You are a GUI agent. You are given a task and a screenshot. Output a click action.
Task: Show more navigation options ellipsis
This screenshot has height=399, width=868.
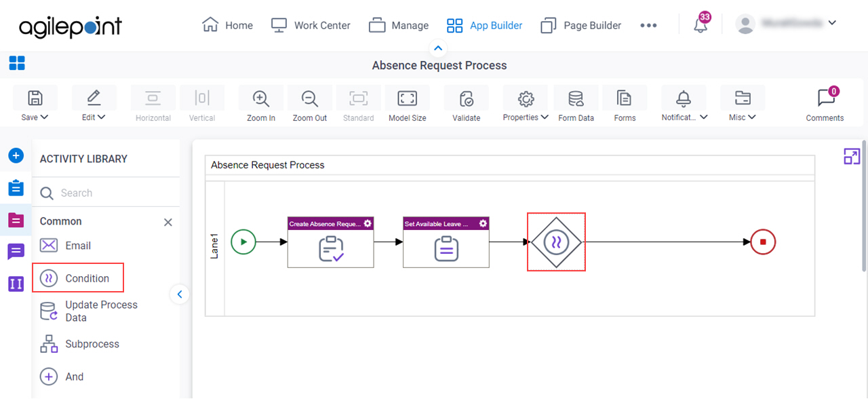[x=648, y=25]
